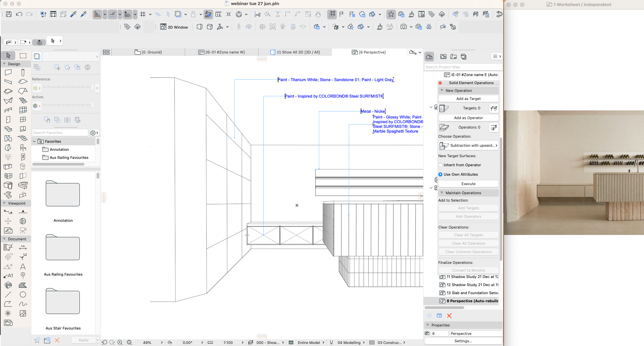
Task: Collapse the Maintain Operations section
Action: (442, 193)
